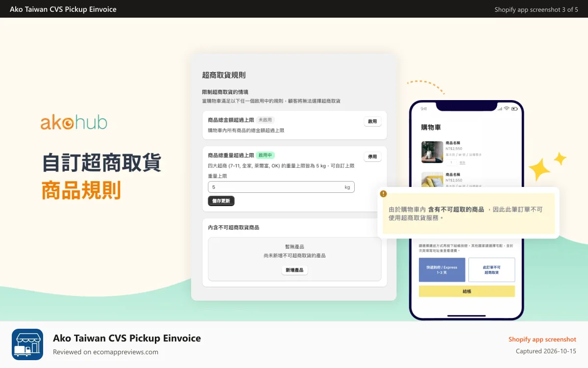Click the 超商取貨規則 heading
The width and height of the screenshot is (588, 368).
pos(224,75)
